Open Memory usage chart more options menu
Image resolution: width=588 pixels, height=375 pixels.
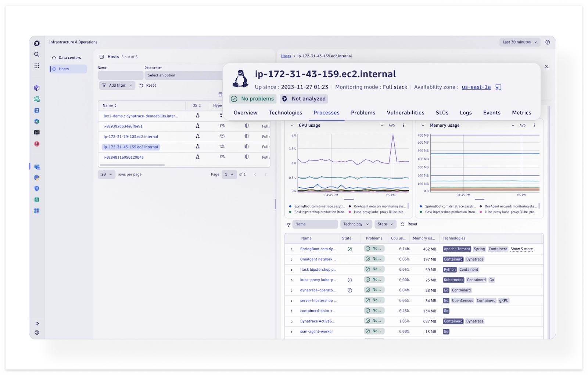[x=534, y=126]
